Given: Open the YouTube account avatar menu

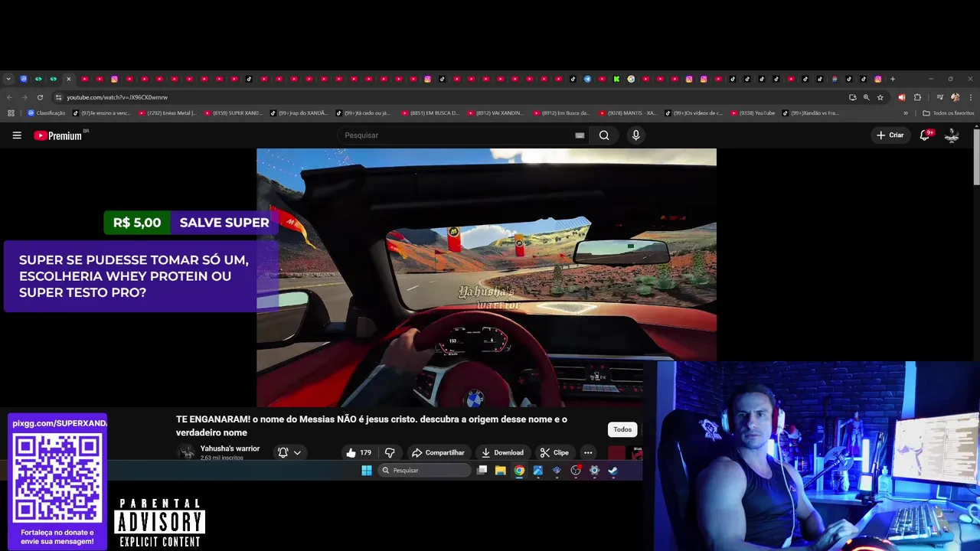Looking at the screenshot, I should point(952,135).
